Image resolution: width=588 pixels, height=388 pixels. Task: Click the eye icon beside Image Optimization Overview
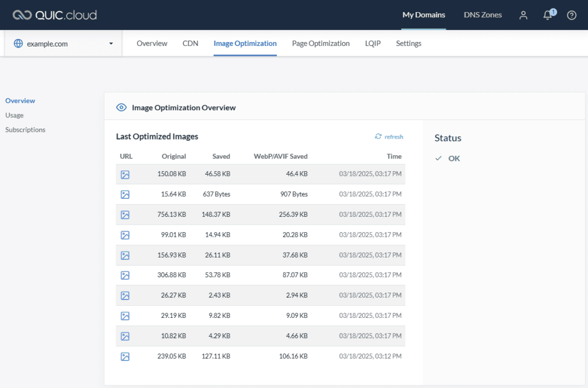coord(121,107)
